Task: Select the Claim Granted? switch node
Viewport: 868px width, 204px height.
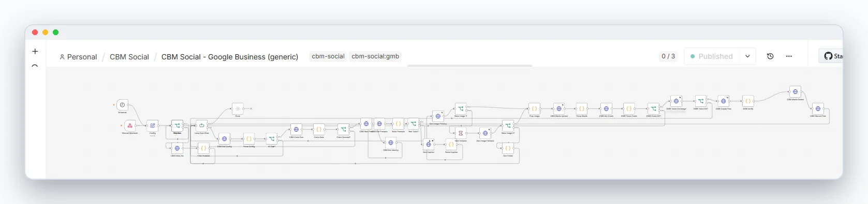Action: pyautogui.click(x=343, y=130)
